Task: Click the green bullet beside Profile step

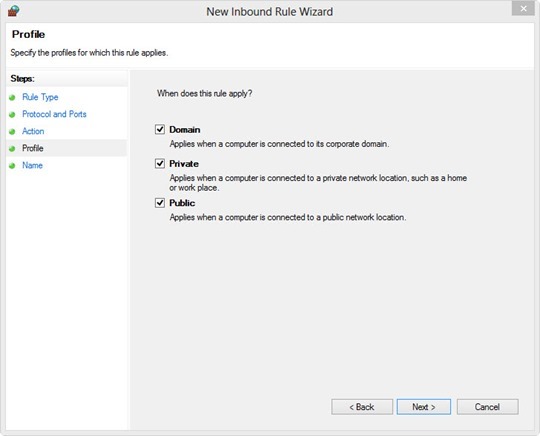Action: click(12, 149)
